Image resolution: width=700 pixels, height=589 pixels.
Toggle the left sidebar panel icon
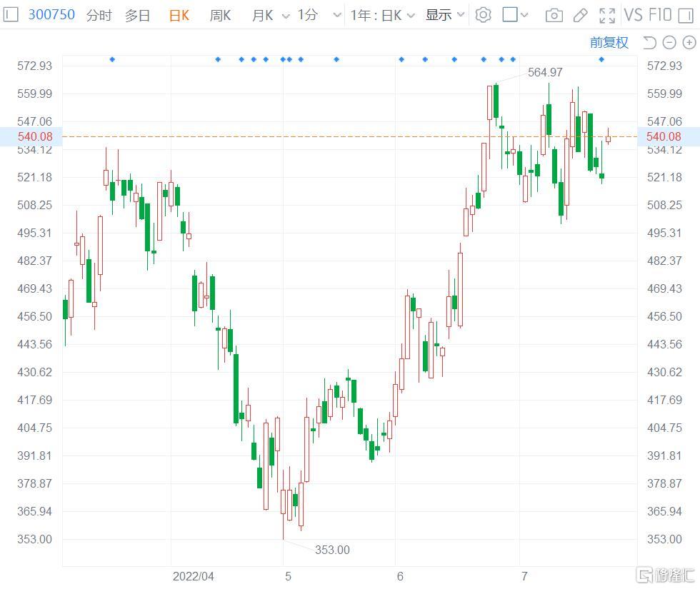pyautogui.click(x=11, y=14)
